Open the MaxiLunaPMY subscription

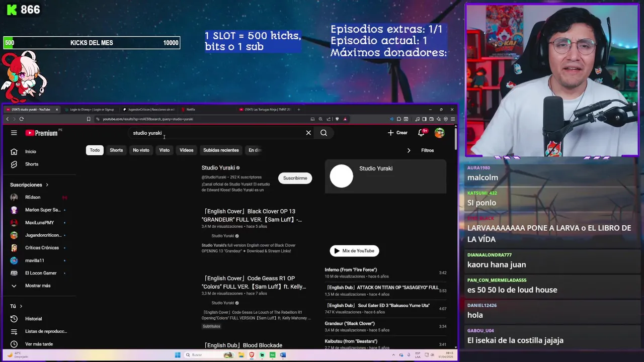(x=39, y=222)
